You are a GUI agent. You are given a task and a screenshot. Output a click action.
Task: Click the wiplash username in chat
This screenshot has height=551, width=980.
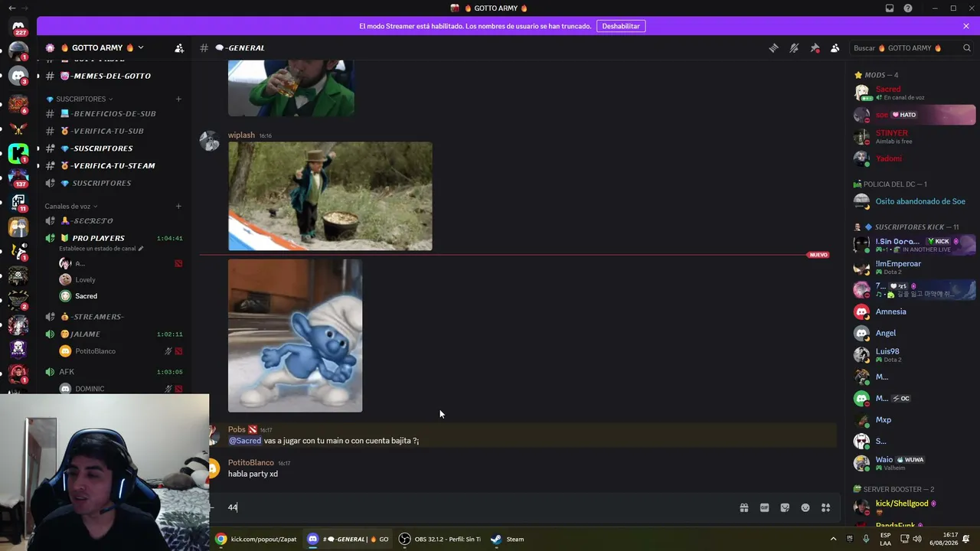coord(241,135)
